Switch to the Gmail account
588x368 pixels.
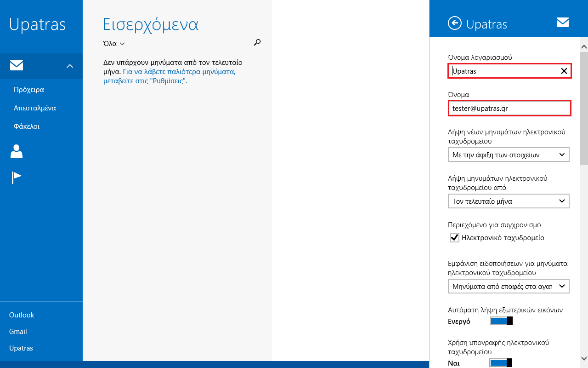(18, 332)
